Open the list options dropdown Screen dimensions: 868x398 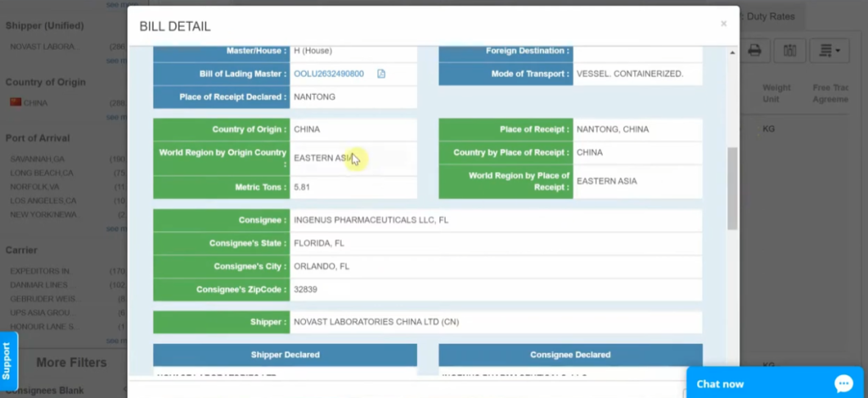pyautogui.click(x=830, y=51)
